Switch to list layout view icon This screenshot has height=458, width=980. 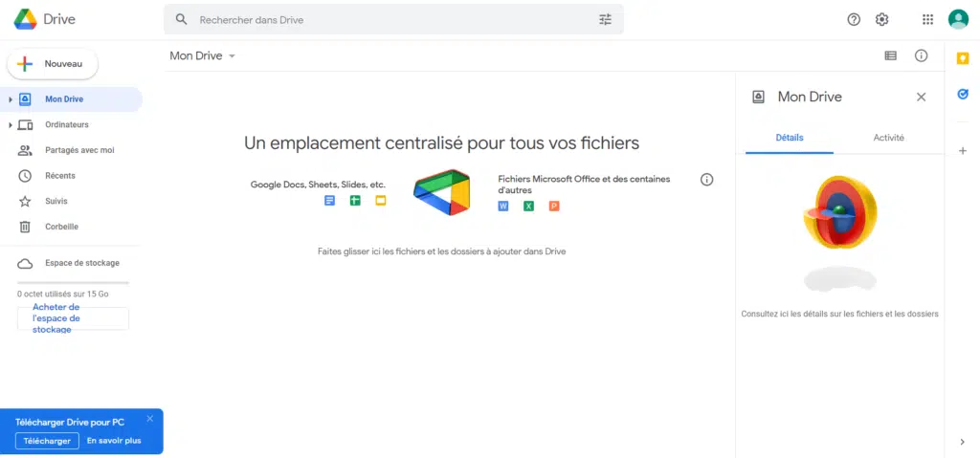click(891, 55)
